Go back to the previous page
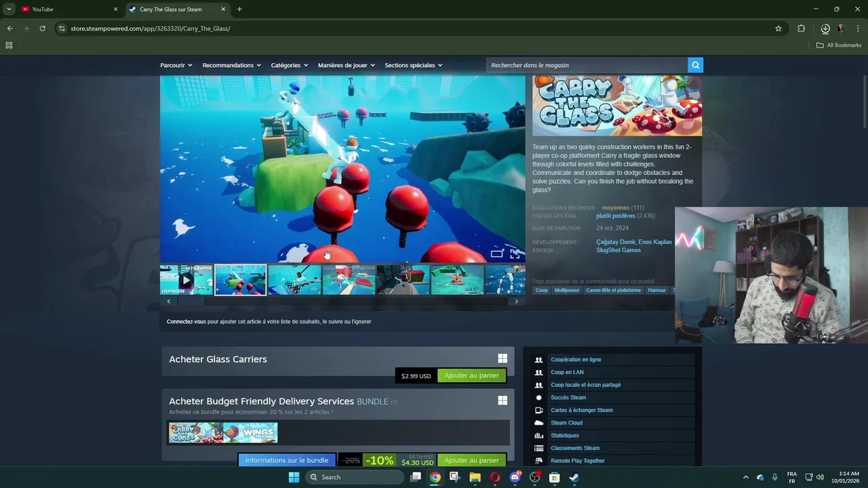The width and height of the screenshot is (868, 488). pyautogui.click(x=9, y=28)
